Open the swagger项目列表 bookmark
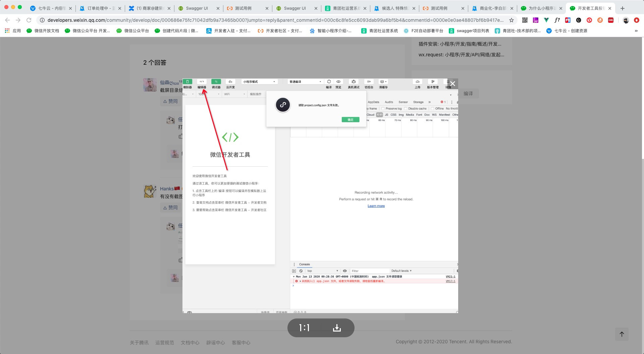This screenshot has width=644, height=354. click(469, 31)
